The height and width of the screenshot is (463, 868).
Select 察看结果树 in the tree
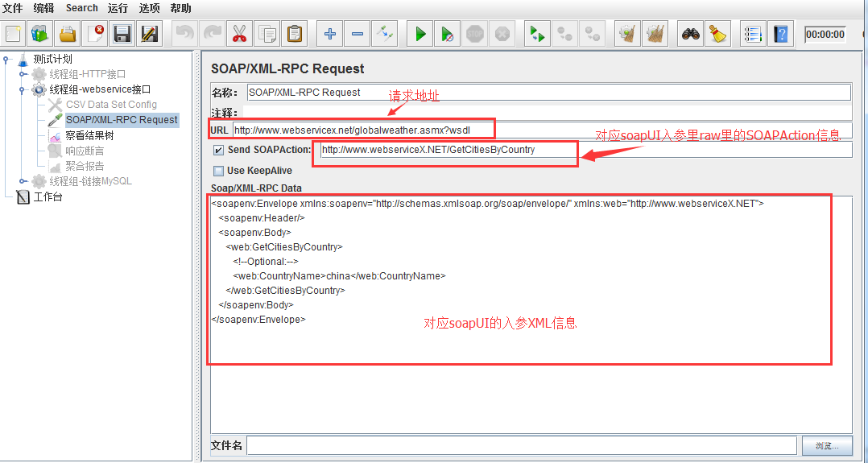coord(89,135)
